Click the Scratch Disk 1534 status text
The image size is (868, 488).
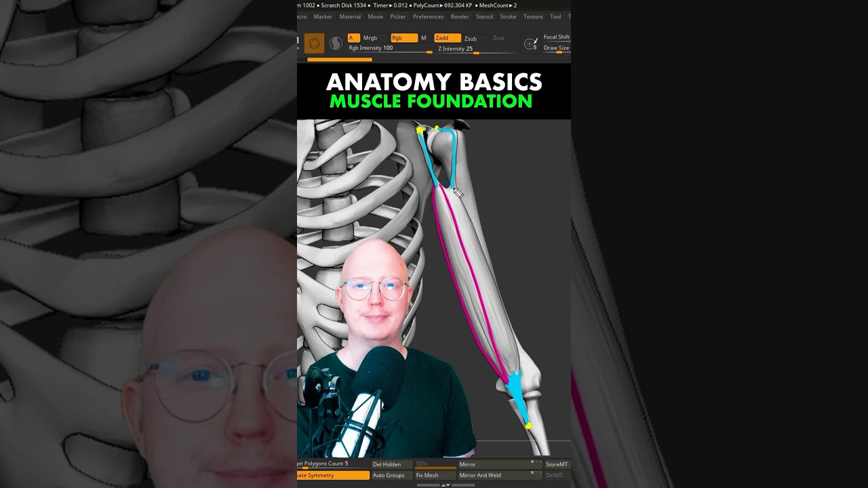tap(343, 5)
